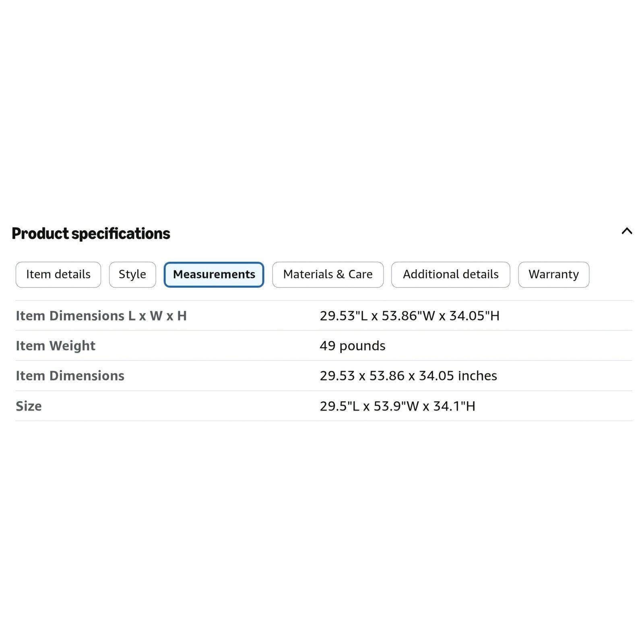Click the Size row label
Image resolution: width=644 pixels, height=644 pixels.
tap(29, 406)
